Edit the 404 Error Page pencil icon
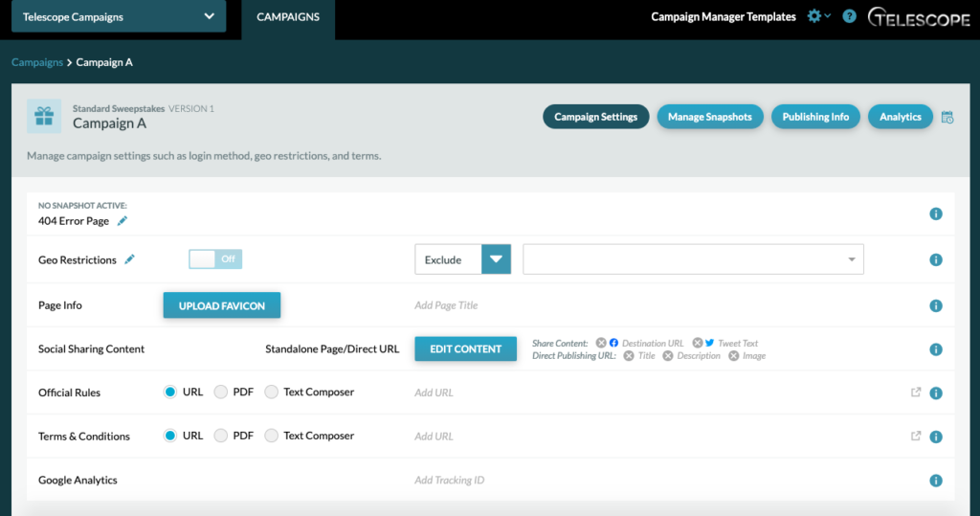This screenshot has width=980, height=516. tap(122, 221)
